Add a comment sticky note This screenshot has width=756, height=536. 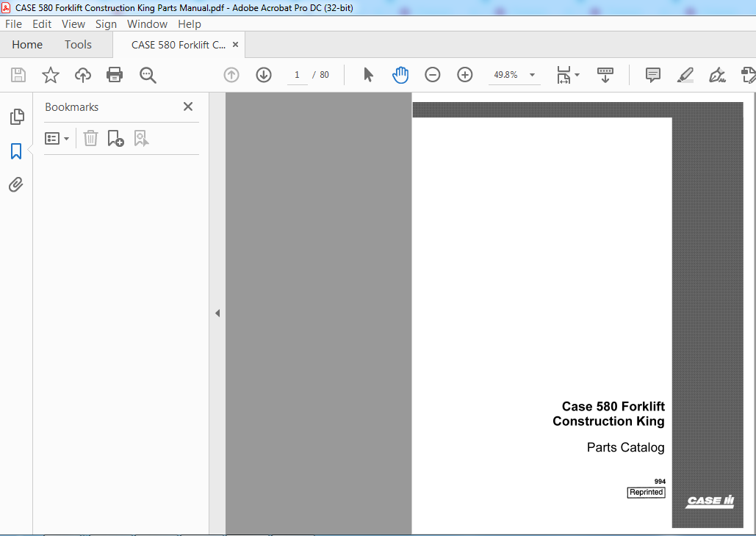point(653,75)
